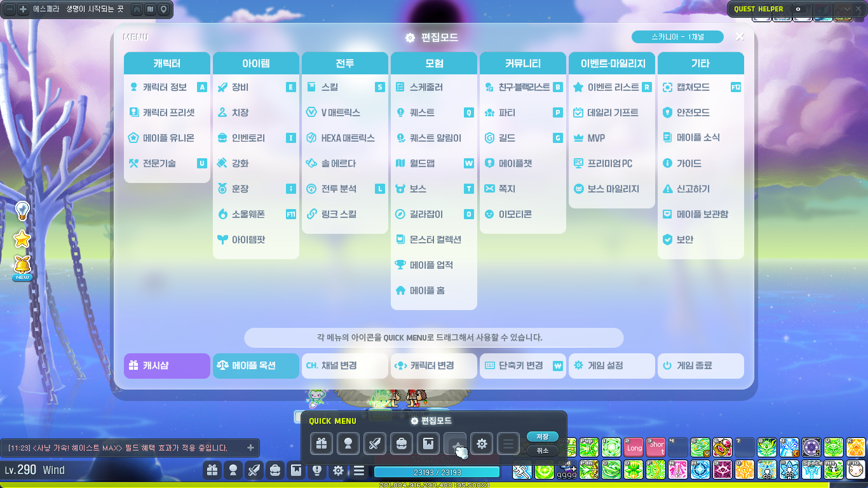Expand the chat log with plus button

click(250, 448)
